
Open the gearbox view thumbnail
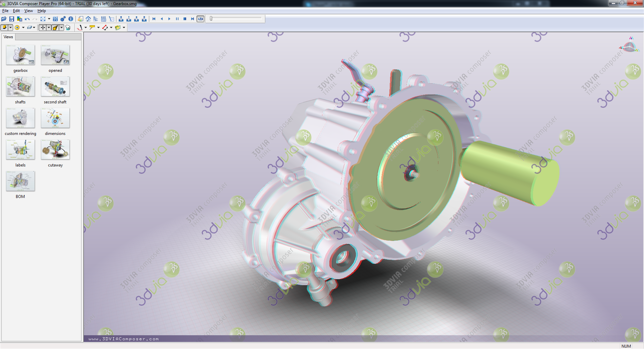click(x=20, y=55)
